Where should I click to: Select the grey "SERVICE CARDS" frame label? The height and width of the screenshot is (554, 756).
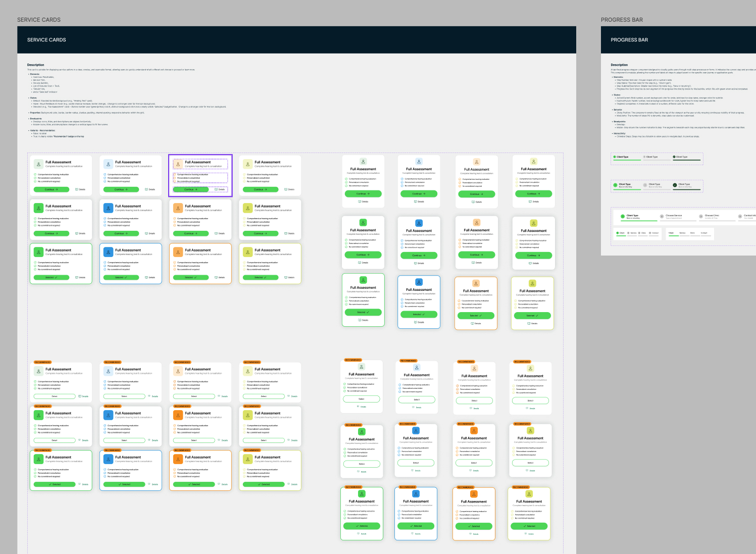point(39,20)
